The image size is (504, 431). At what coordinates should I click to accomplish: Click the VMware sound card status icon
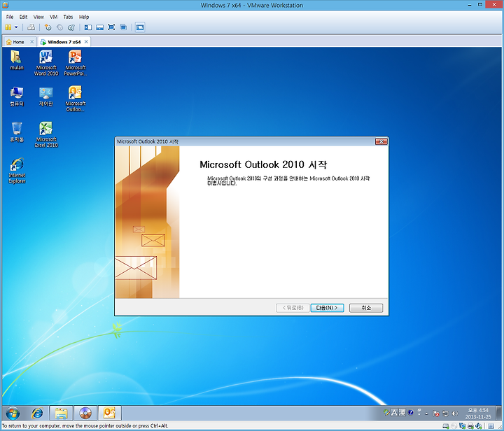click(x=479, y=426)
